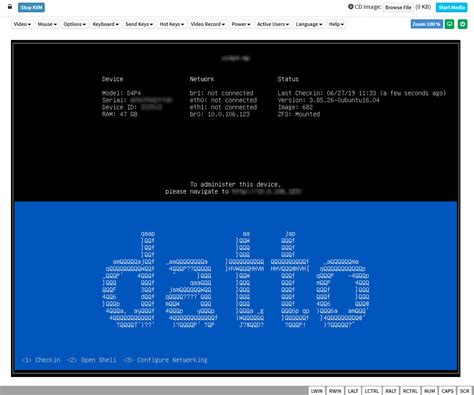Image resolution: width=474 pixels, height=395 pixels.
Task: Open the Video dropdown menu
Action: (22, 24)
